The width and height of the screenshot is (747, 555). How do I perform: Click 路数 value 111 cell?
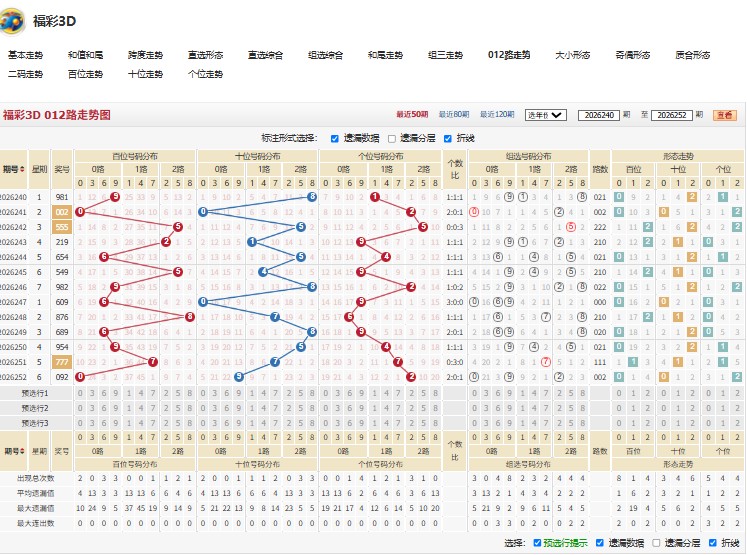(x=600, y=362)
